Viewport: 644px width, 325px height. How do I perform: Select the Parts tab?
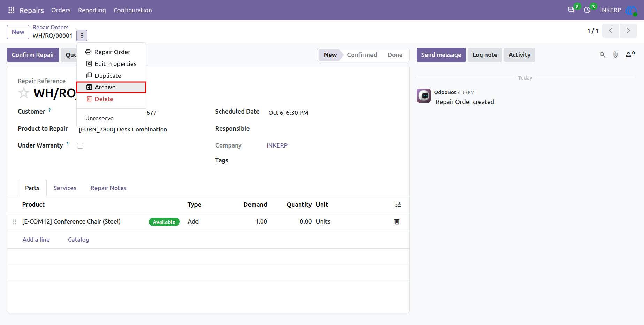pos(32,188)
